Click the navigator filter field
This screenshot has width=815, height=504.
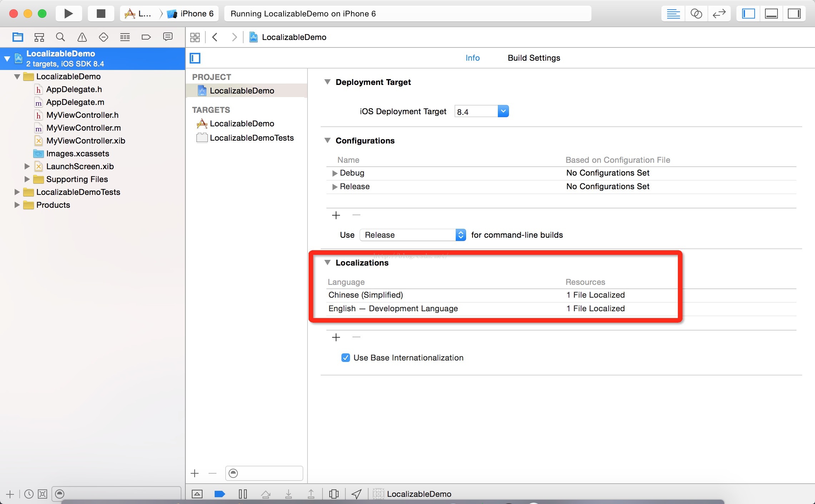(x=116, y=494)
